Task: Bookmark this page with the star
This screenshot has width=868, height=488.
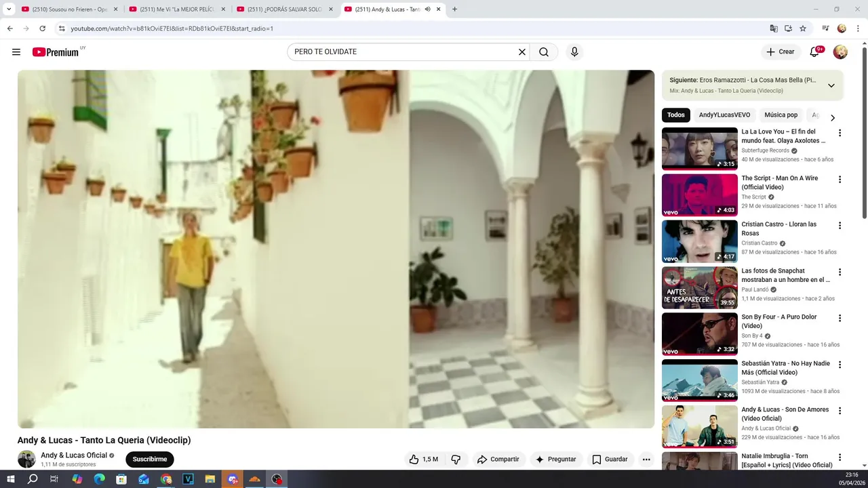Action: (803, 28)
